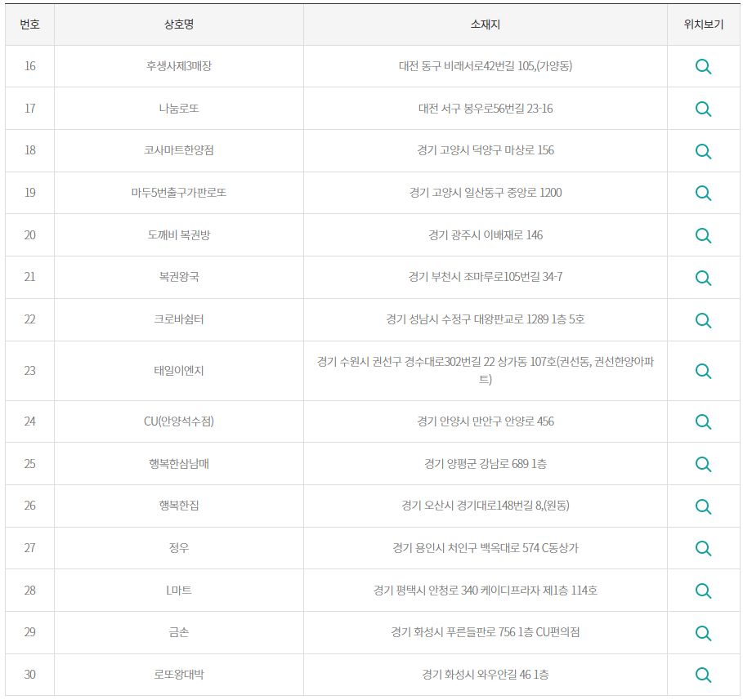Open location icon for 금손
Image resolution: width=743 pixels, height=700 pixels.
coord(703,633)
